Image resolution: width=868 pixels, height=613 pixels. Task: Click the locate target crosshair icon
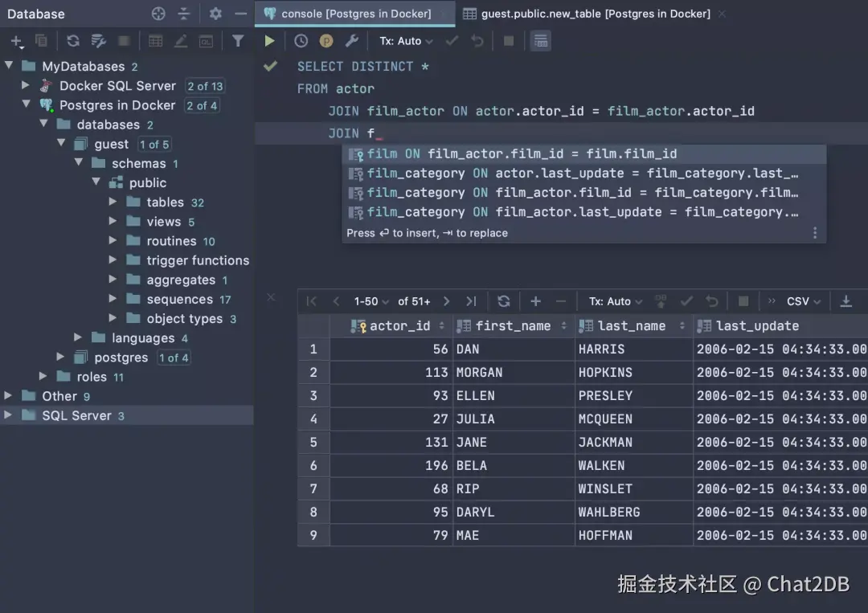tap(158, 14)
